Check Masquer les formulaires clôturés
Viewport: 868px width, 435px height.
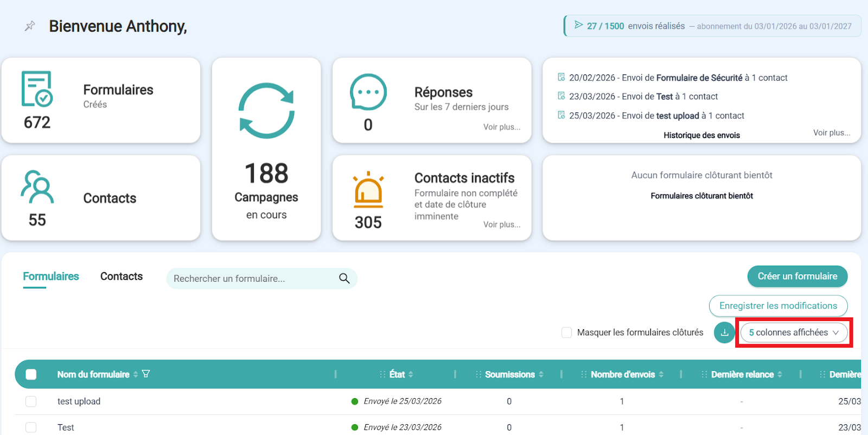[567, 332]
